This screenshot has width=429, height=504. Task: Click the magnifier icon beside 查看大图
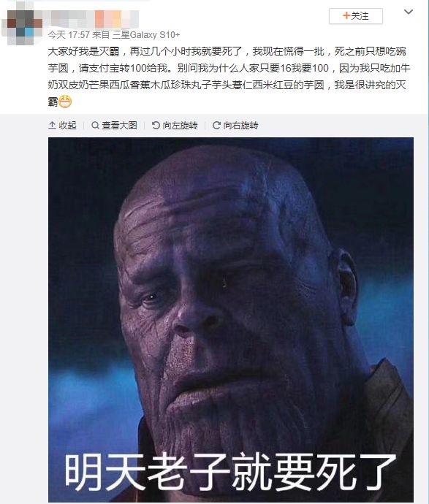(95, 125)
